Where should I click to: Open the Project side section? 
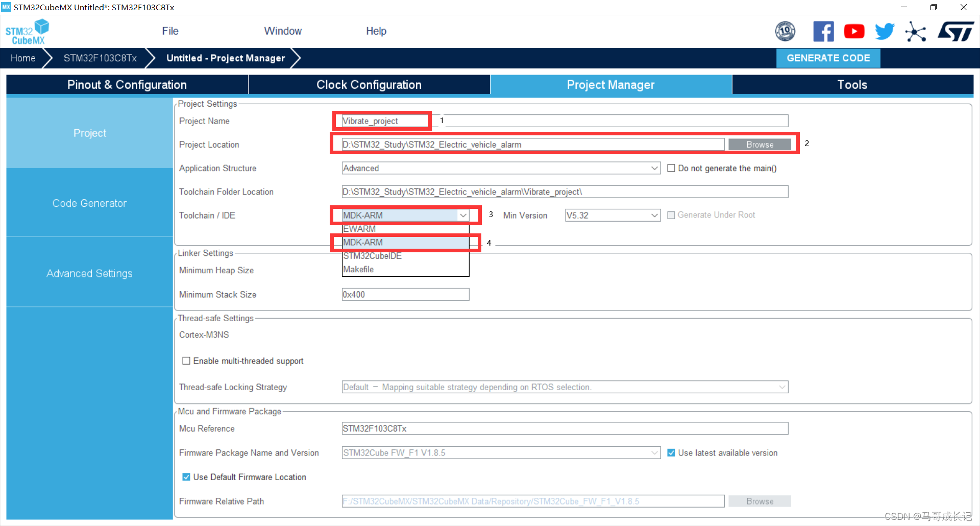[x=90, y=133]
